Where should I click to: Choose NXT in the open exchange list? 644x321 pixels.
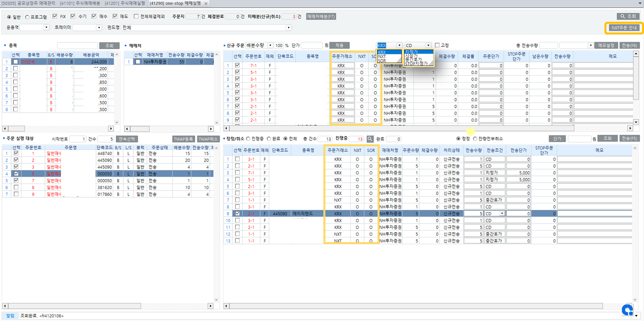pyautogui.click(x=382, y=57)
